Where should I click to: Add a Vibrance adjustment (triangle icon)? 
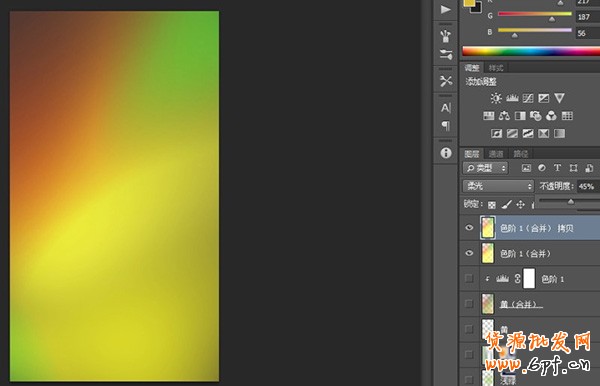(x=559, y=98)
